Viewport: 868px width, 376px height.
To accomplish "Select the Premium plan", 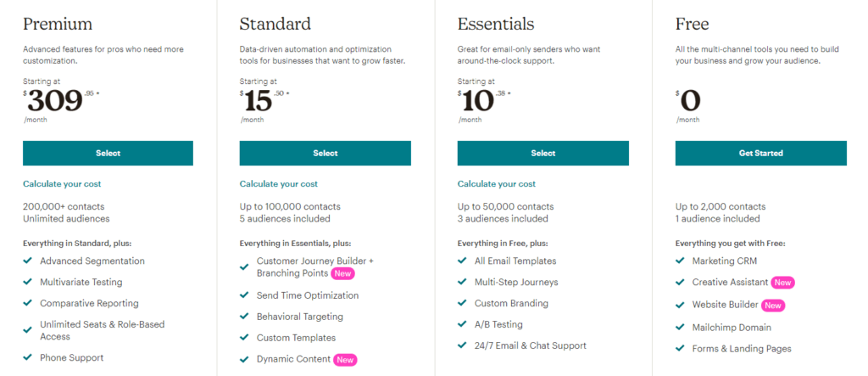I will (x=108, y=153).
